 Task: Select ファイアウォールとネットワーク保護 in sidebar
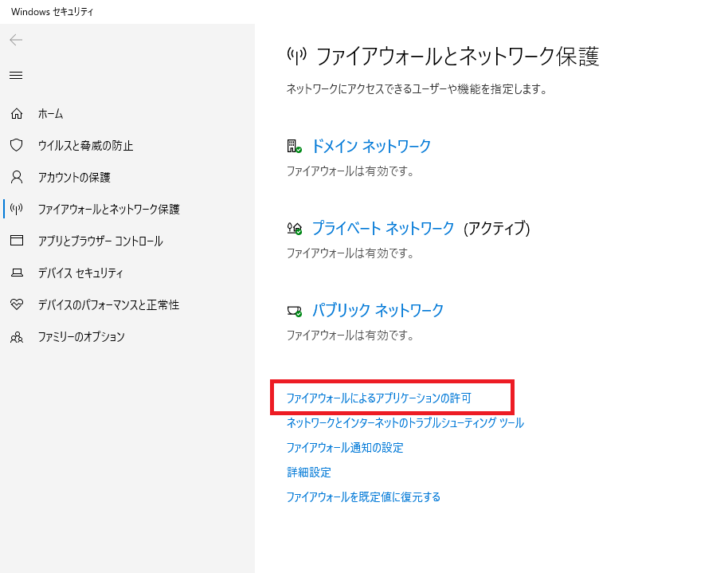click(108, 210)
